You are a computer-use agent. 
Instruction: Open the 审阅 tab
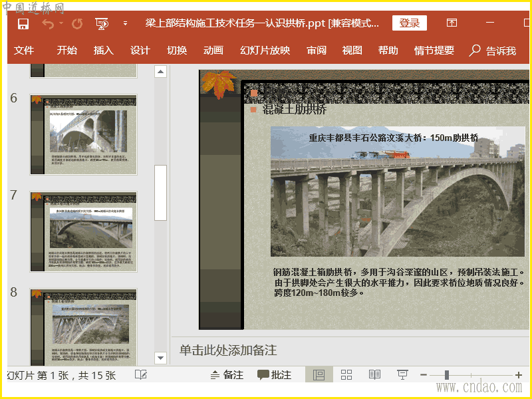[x=317, y=51]
